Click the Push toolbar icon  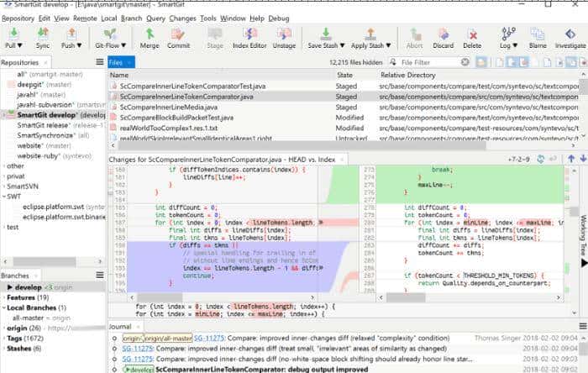(x=71, y=34)
